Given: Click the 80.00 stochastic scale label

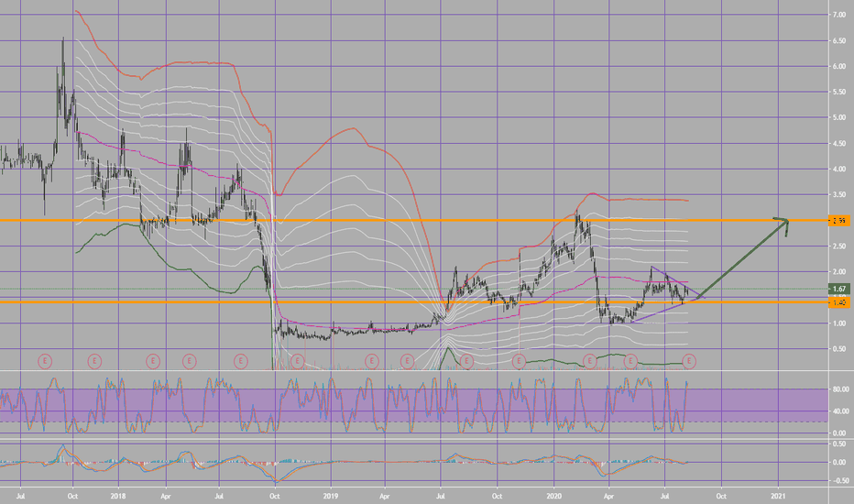Looking at the screenshot, I should click(x=840, y=389).
